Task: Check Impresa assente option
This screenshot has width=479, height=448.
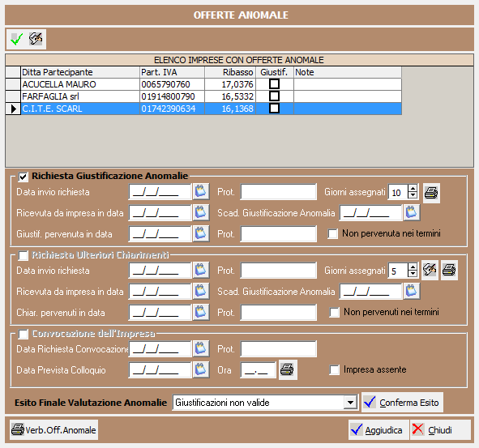Action: coord(334,369)
